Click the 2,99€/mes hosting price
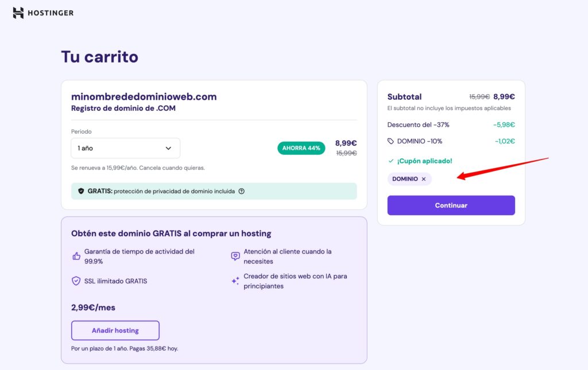 click(93, 307)
